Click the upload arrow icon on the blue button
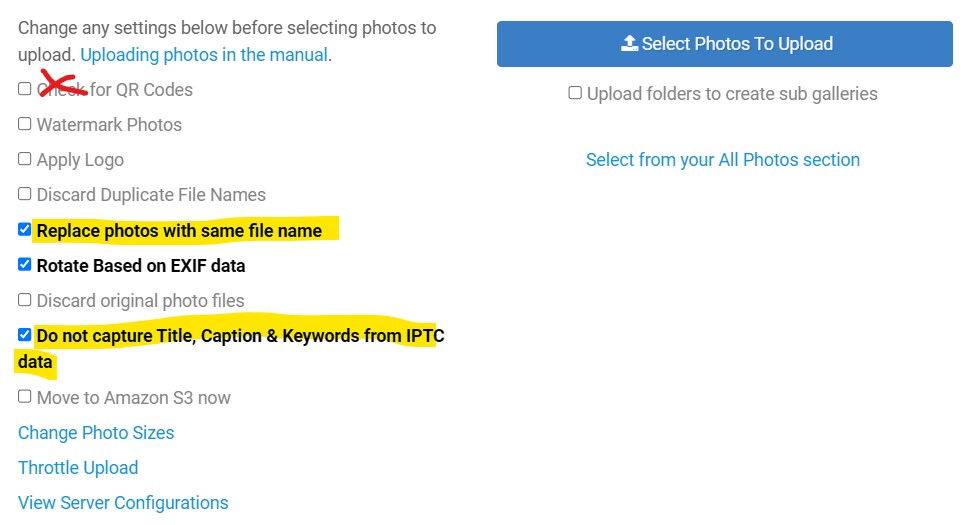This screenshot has width=972, height=525. 629,43
